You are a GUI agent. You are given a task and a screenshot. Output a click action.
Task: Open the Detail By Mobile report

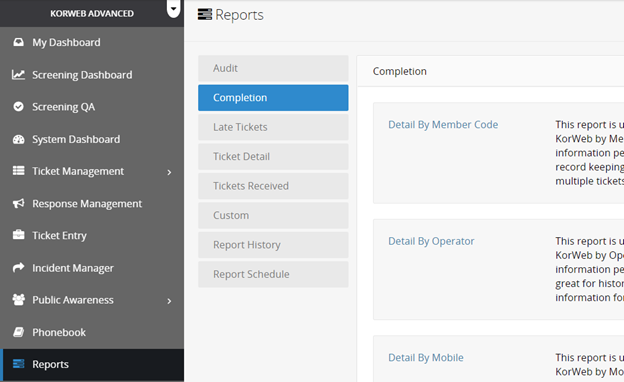(x=426, y=358)
